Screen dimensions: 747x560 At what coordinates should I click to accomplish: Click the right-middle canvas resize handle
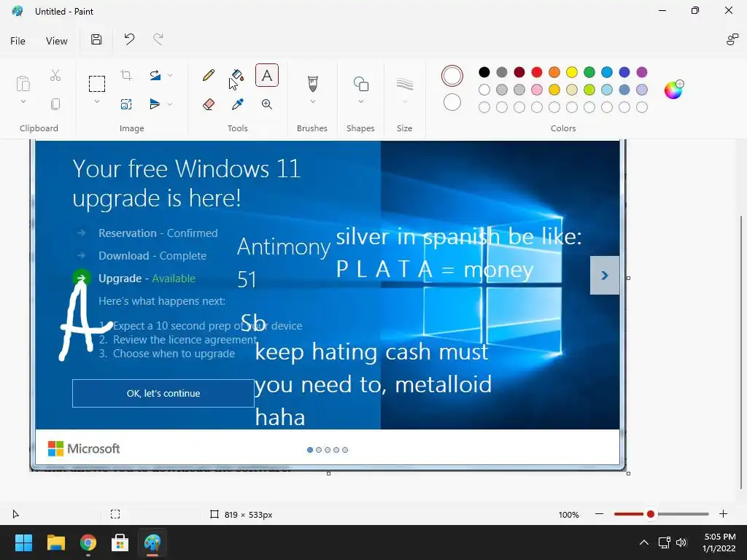click(628, 278)
